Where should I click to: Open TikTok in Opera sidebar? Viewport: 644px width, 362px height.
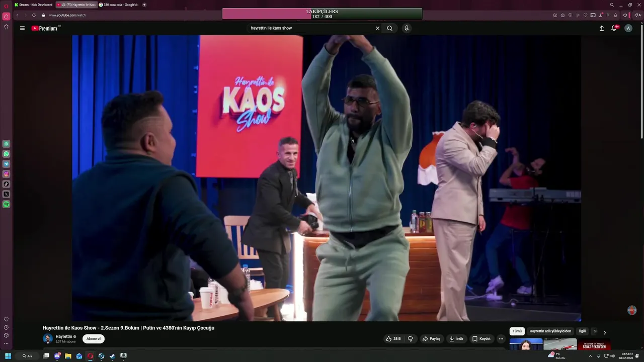(6, 184)
